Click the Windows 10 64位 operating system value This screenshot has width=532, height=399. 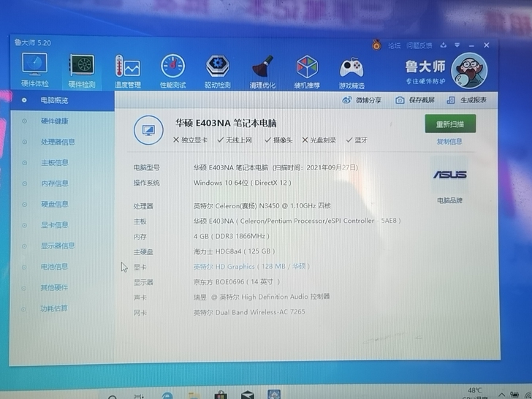tap(243, 183)
